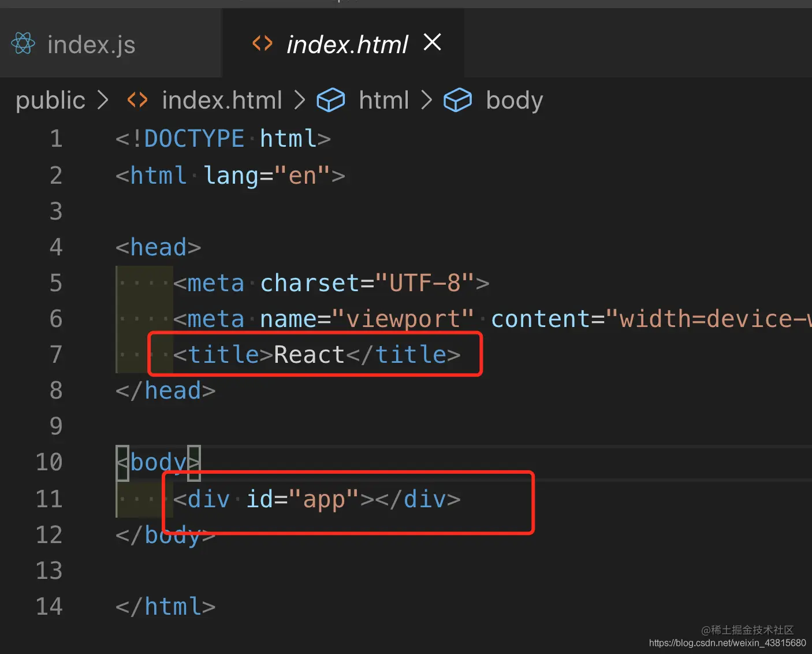Click the cube icon beside html breadcrumb

coord(331,100)
